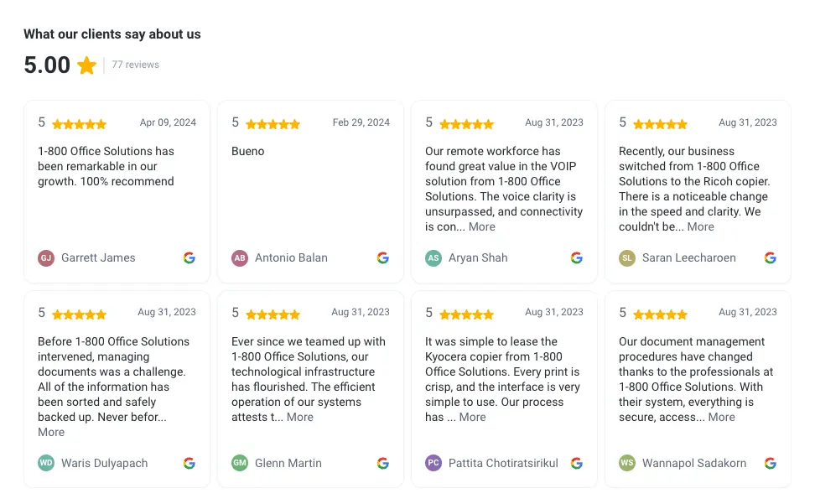
Task: Expand Aryan Shah's review with More
Action: coord(481,226)
